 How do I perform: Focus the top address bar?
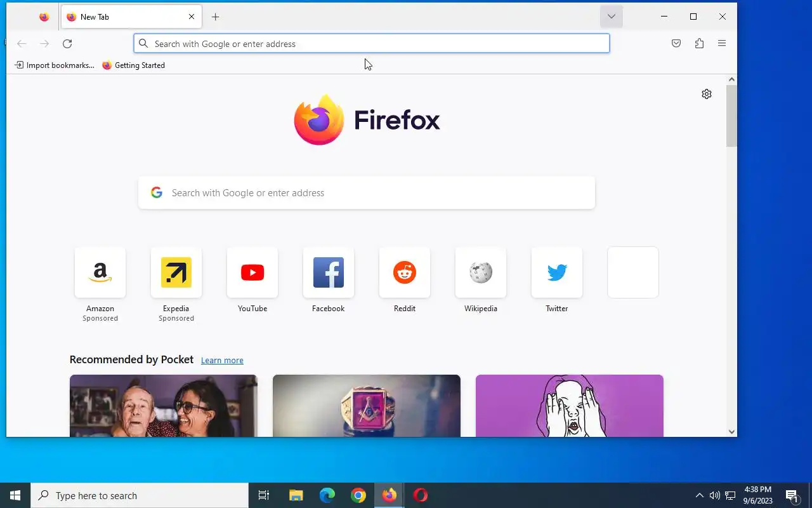[372, 44]
